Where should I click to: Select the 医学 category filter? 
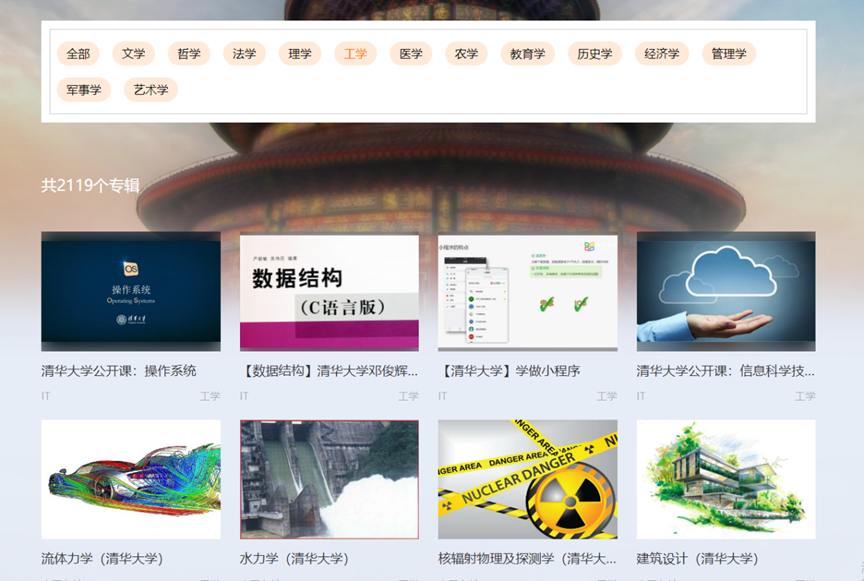(411, 54)
